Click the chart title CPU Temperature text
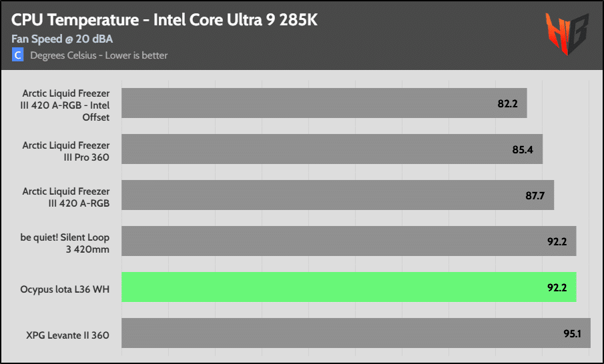Image resolution: width=604 pixels, height=364 pixels. [x=164, y=19]
